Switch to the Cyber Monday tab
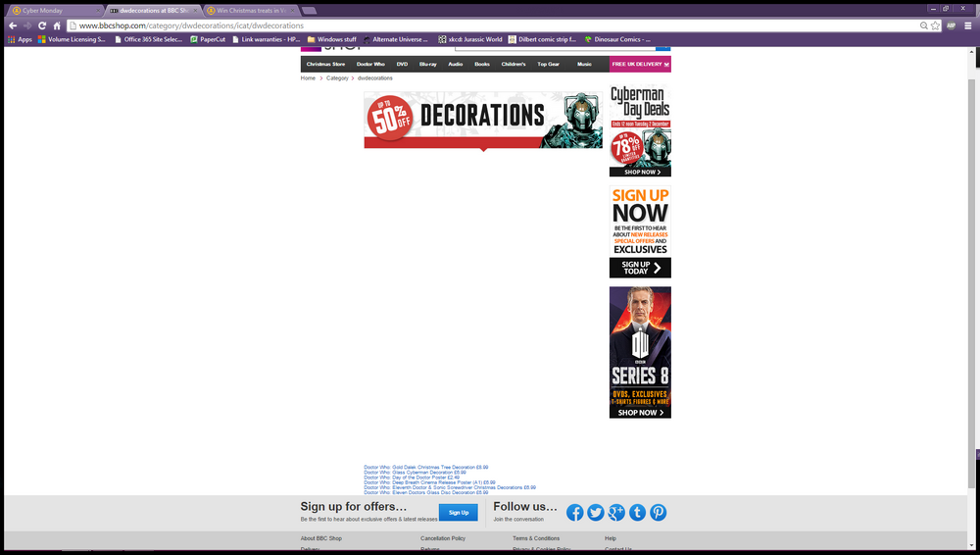This screenshot has height=555, width=980. [x=54, y=11]
